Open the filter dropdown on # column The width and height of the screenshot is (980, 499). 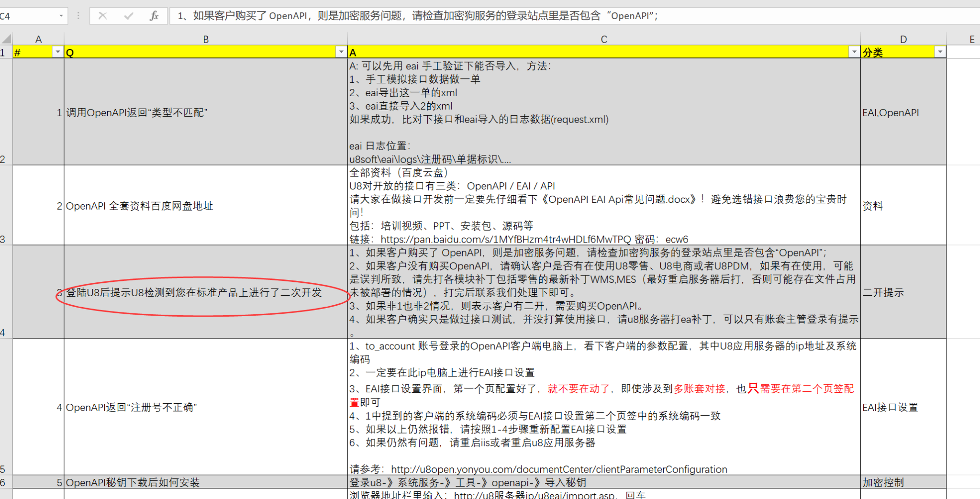tap(57, 52)
